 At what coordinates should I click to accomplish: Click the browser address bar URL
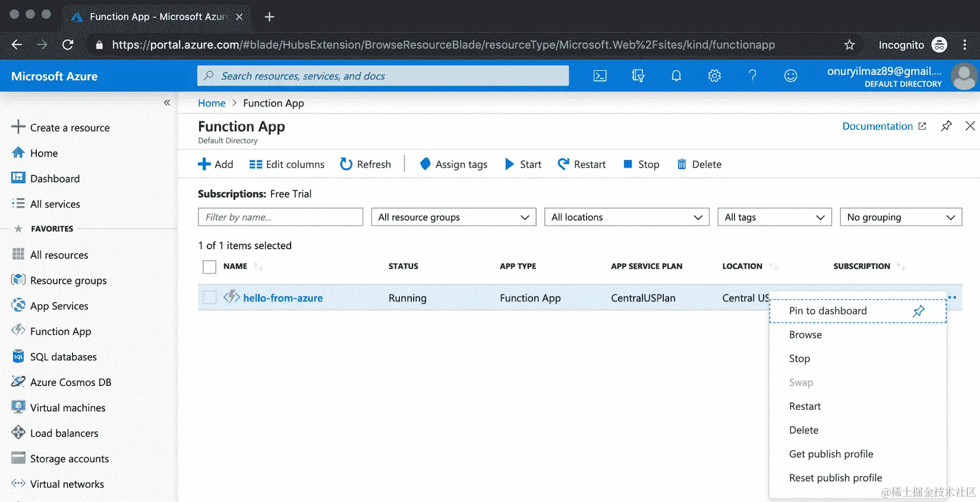pos(443,45)
